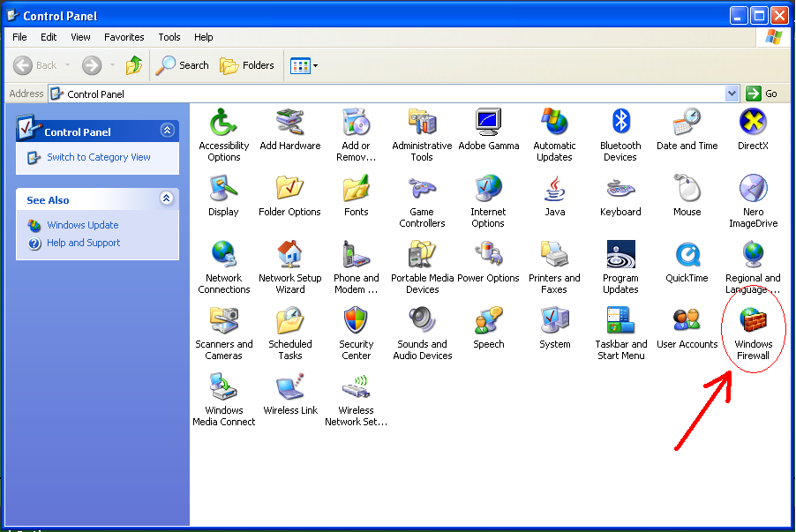The image size is (796, 532).
Task: Collapse the Control Panel sidebar section
Action: (x=167, y=131)
